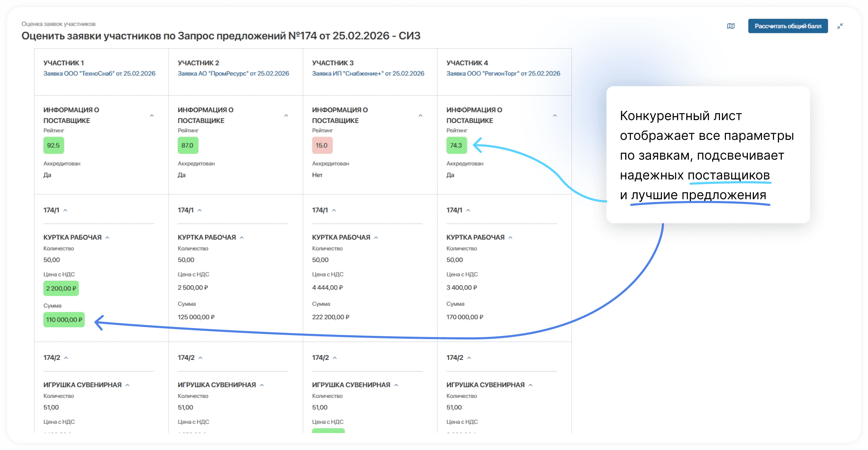This screenshot has height=450, width=868.
Task: Select the red rating badge 15.0
Action: pyautogui.click(x=322, y=145)
